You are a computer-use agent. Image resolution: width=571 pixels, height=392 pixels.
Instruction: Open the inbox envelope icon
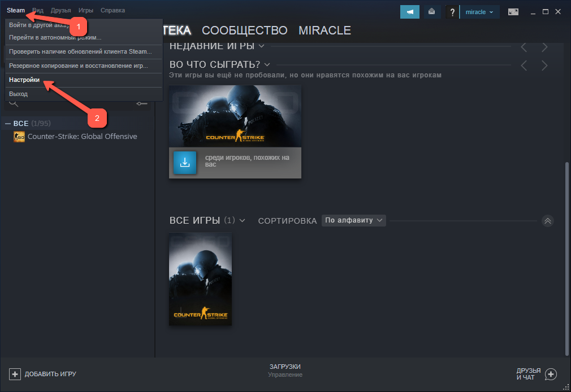pos(432,11)
